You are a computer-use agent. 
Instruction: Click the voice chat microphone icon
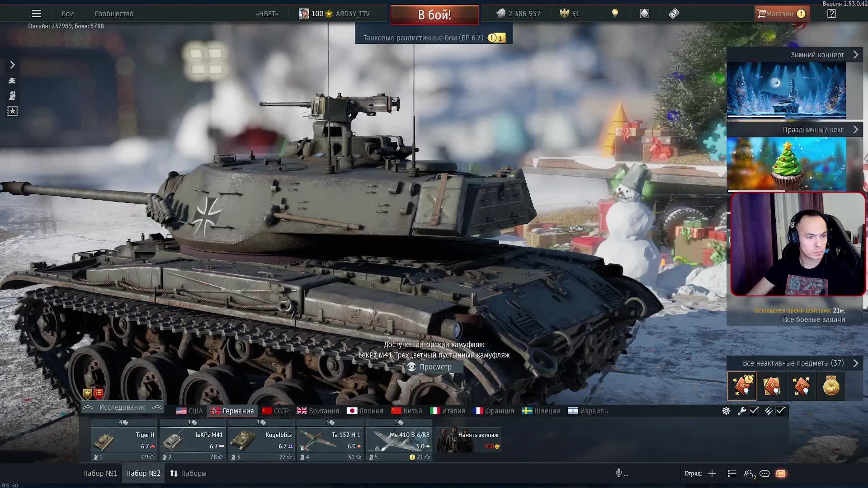(619, 473)
